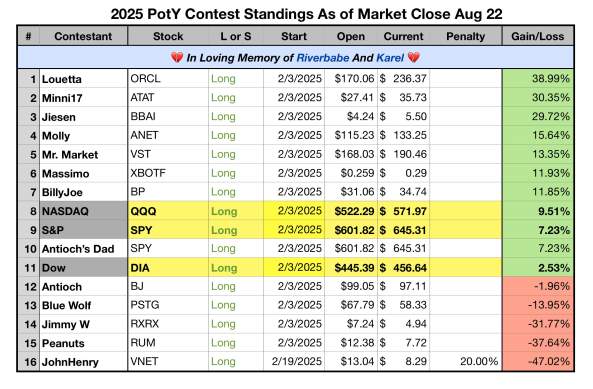The height and width of the screenshot is (389, 593).
Task: Click the Riverbabe name link
Action: click(323, 58)
